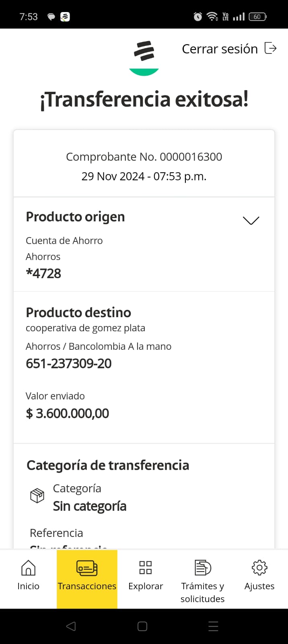Viewport: 288px width, 644px height.
Task: Tap the Bancolombia logo icon
Action: point(144,51)
